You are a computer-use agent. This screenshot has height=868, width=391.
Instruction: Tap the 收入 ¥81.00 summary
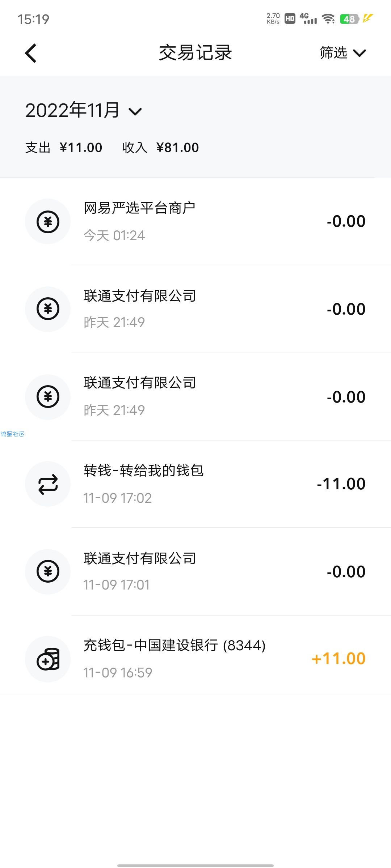(160, 148)
